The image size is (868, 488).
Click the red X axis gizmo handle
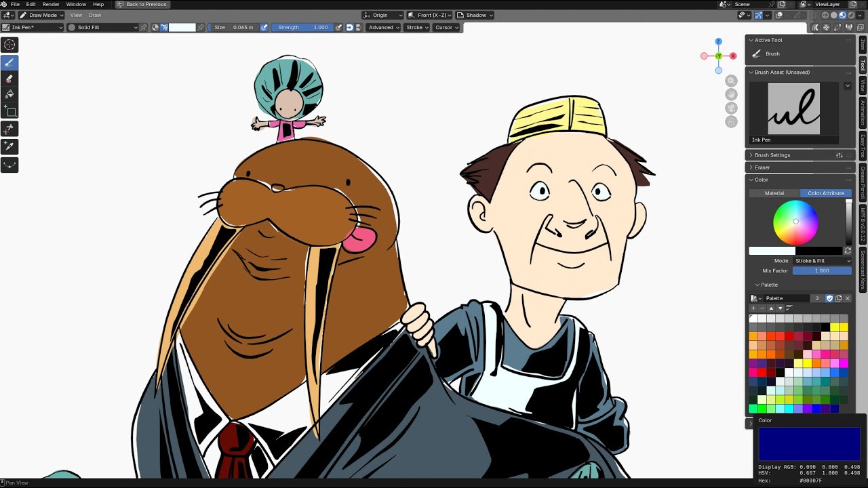733,56
